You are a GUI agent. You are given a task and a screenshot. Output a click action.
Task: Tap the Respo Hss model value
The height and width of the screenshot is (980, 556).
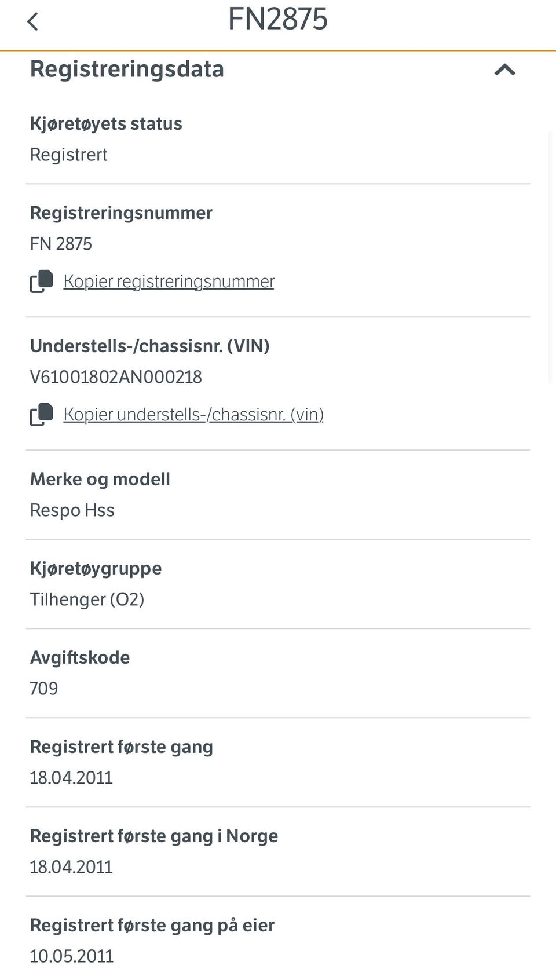click(x=72, y=510)
